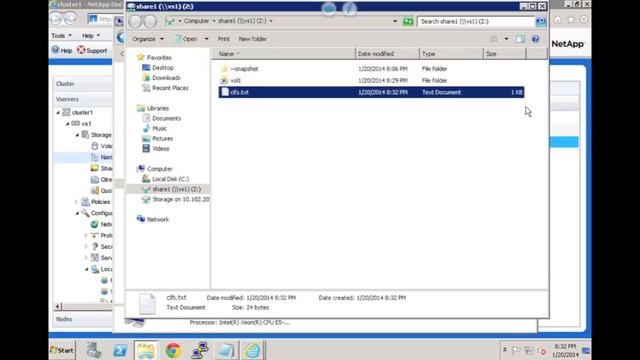This screenshot has width=640, height=360.
Task: Open Help menu in NetApp window
Action: 91,36
